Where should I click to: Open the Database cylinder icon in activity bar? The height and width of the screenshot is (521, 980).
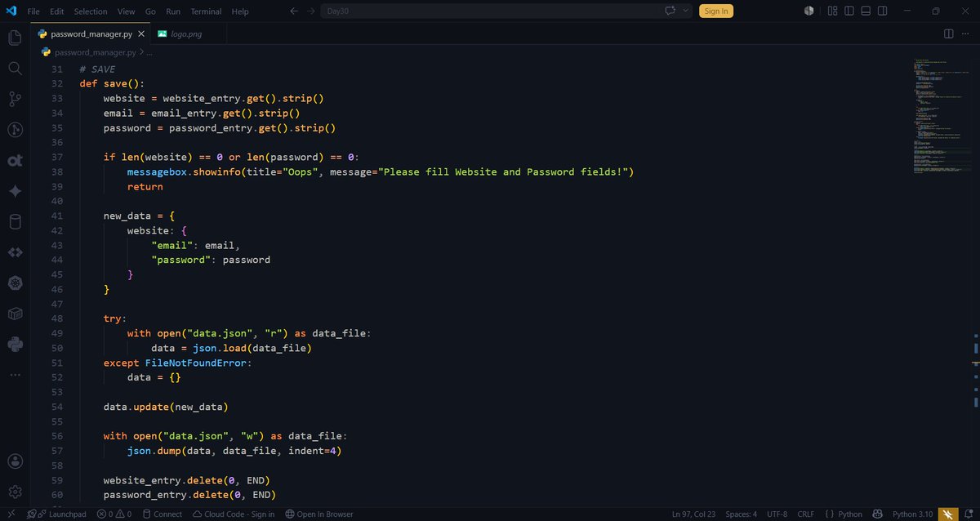point(15,221)
